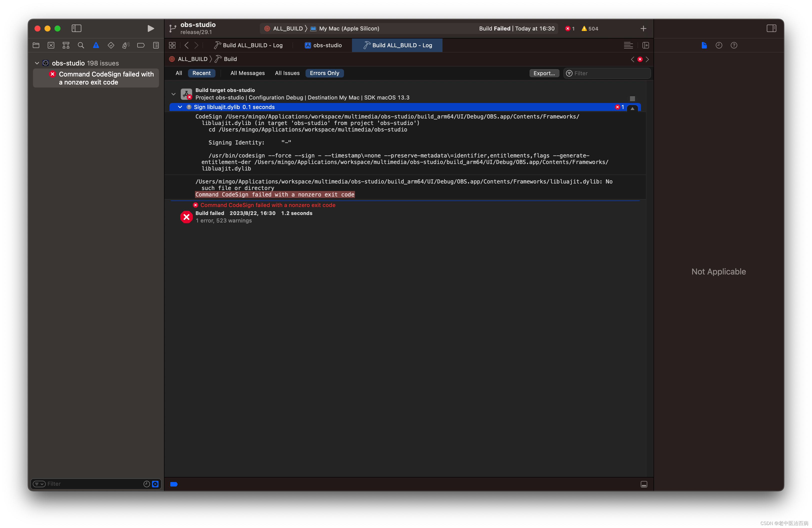
Task: Click the plus Library button
Action: (643, 29)
